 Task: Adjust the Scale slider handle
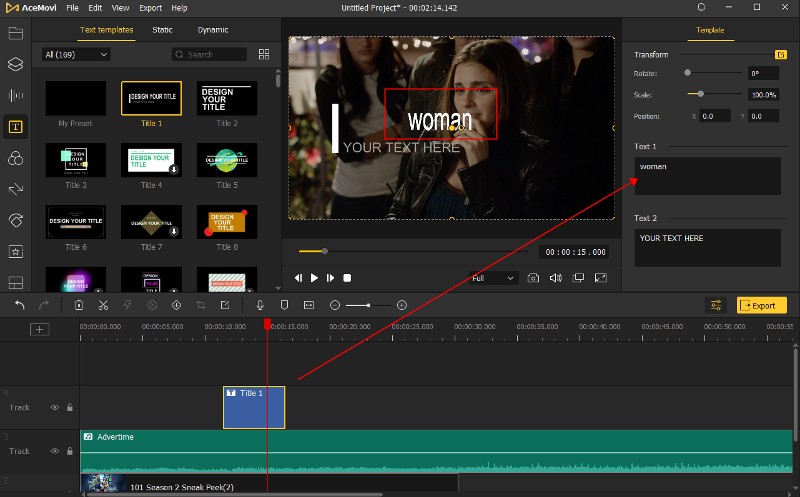point(701,94)
